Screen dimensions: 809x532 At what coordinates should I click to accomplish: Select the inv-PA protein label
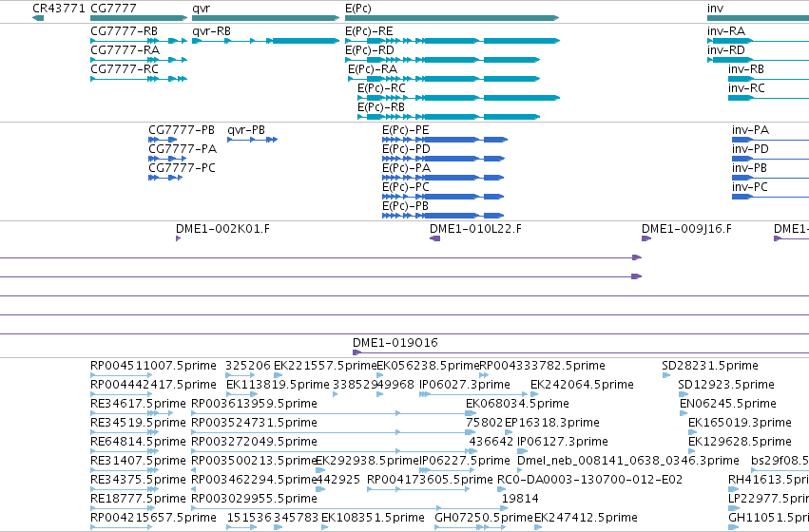(750, 130)
